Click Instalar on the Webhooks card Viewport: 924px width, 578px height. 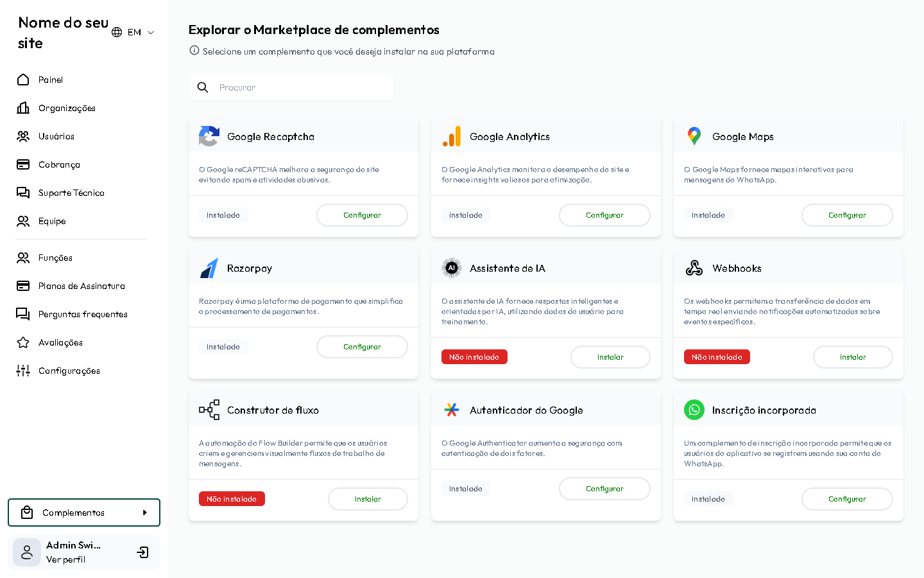(x=853, y=357)
